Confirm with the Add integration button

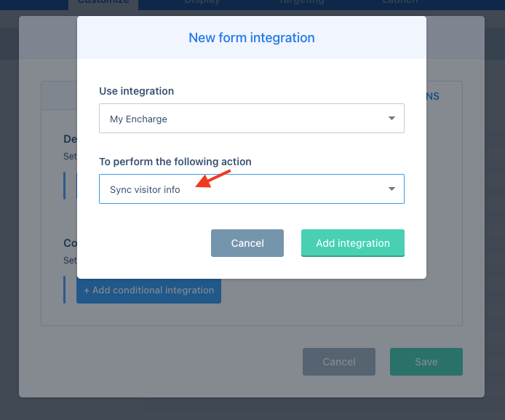[x=353, y=243]
